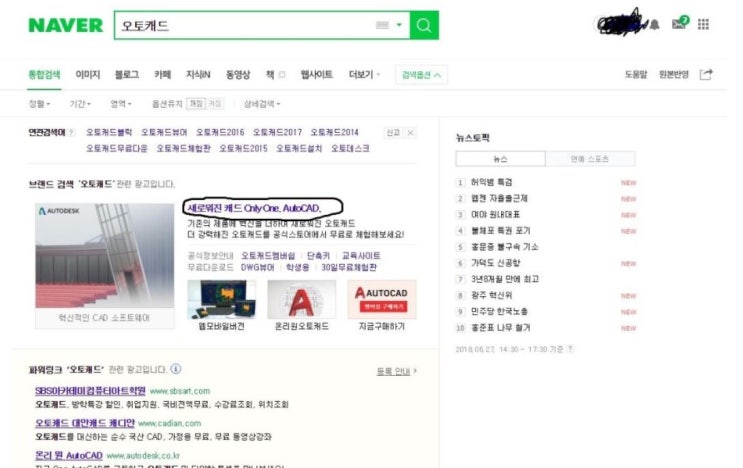The height and width of the screenshot is (468, 743).
Task: Open news topic 허익범 특검
Action: coord(491,182)
